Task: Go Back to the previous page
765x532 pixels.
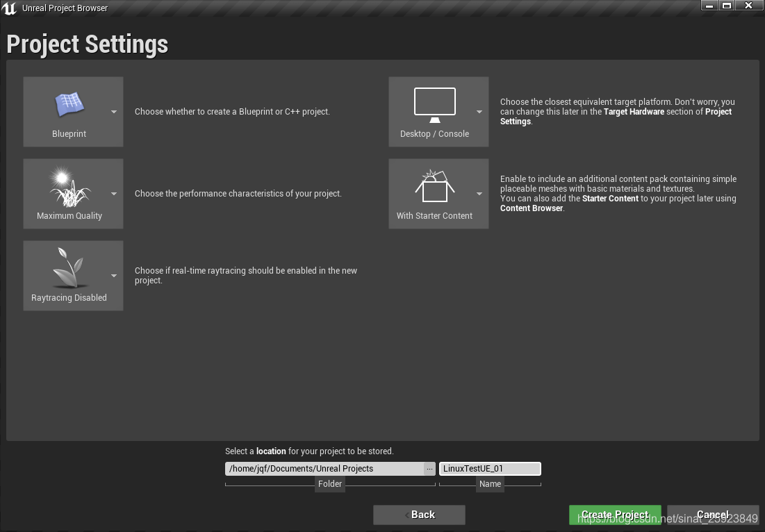Action: point(419,515)
